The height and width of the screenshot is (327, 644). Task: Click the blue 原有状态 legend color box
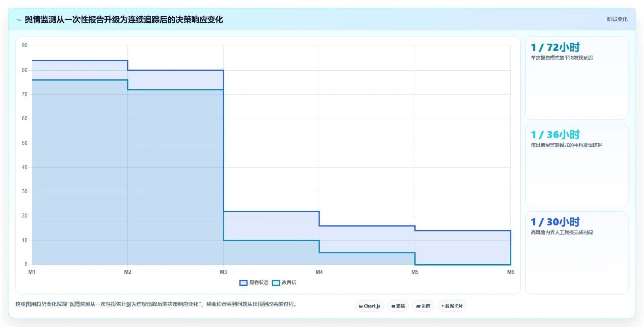coord(243,283)
